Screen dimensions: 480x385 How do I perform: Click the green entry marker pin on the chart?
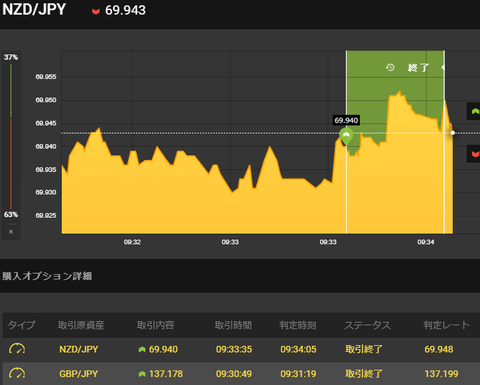[x=346, y=136]
